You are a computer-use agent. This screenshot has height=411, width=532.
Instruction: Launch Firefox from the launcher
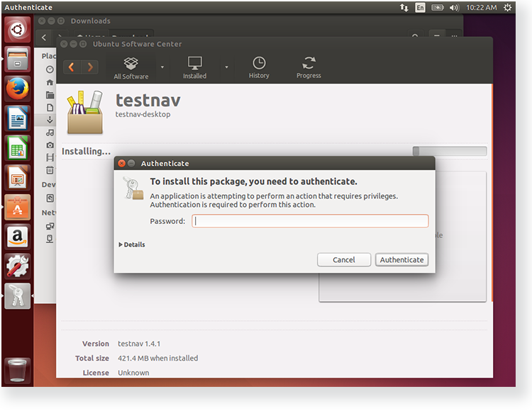18,89
